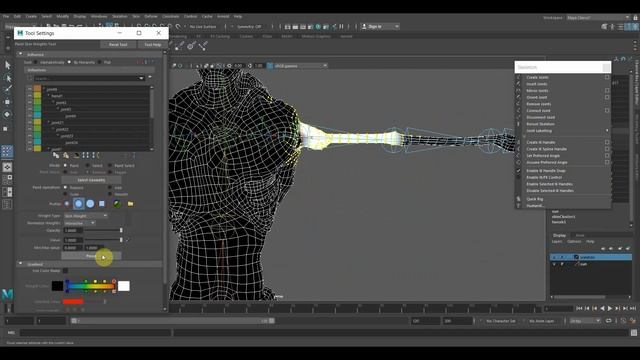Collapse the Influence section
Image resolution: width=640 pixels, height=360 pixels.
pyautogui.click(x=20, y=54)
